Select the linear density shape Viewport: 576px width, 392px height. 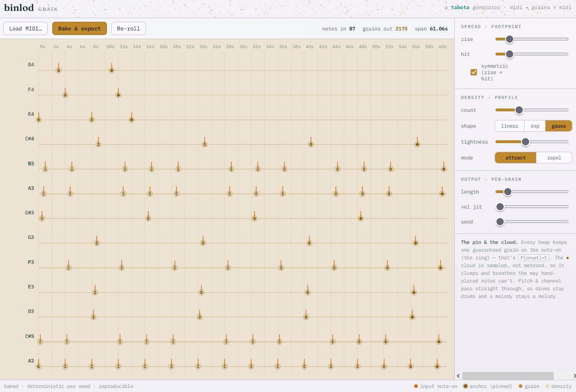pos(510,126)
